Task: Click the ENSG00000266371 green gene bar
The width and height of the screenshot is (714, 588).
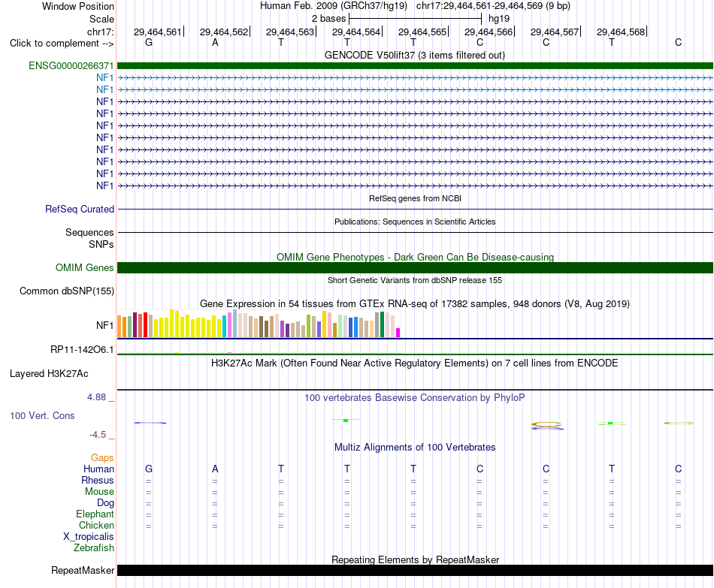Action: 415,65
